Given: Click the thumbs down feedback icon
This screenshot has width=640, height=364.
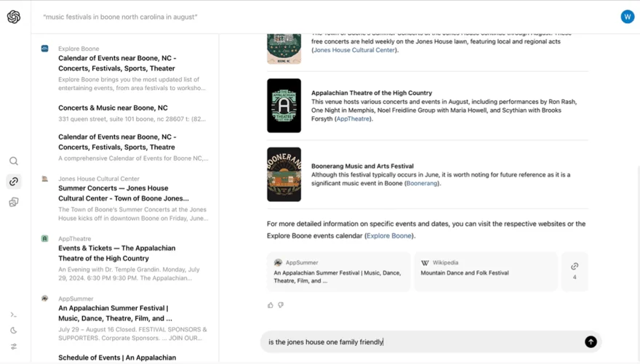Looking at the screenshot, I should (x=281, y=305).
